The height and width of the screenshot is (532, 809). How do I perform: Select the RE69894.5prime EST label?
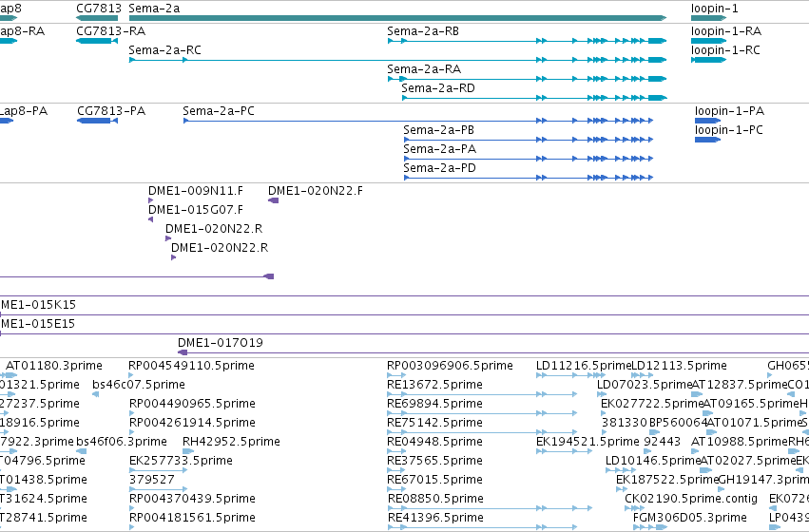click(435, 404)
